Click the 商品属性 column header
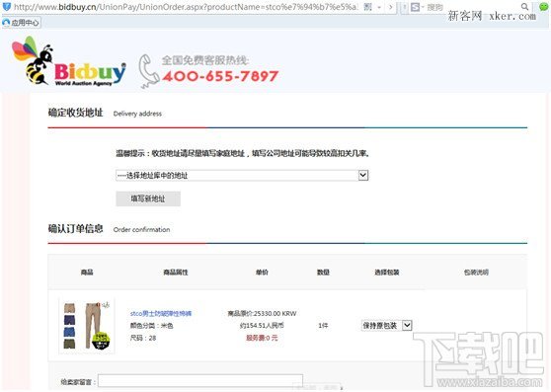This screenshot has width=551, height=392. tap(176, 273)
